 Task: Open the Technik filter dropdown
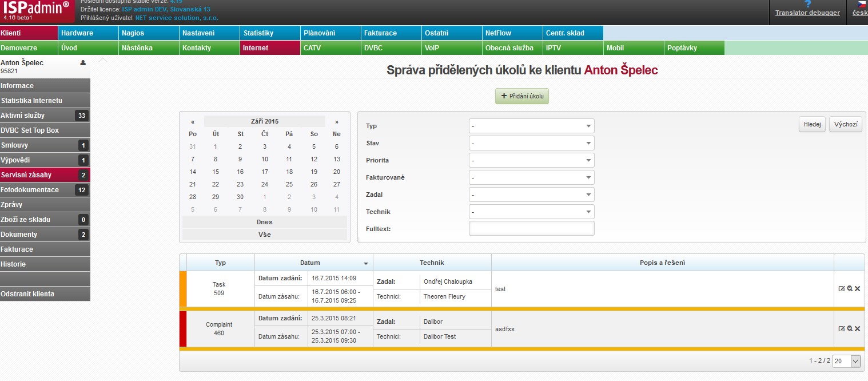(532, 212)
